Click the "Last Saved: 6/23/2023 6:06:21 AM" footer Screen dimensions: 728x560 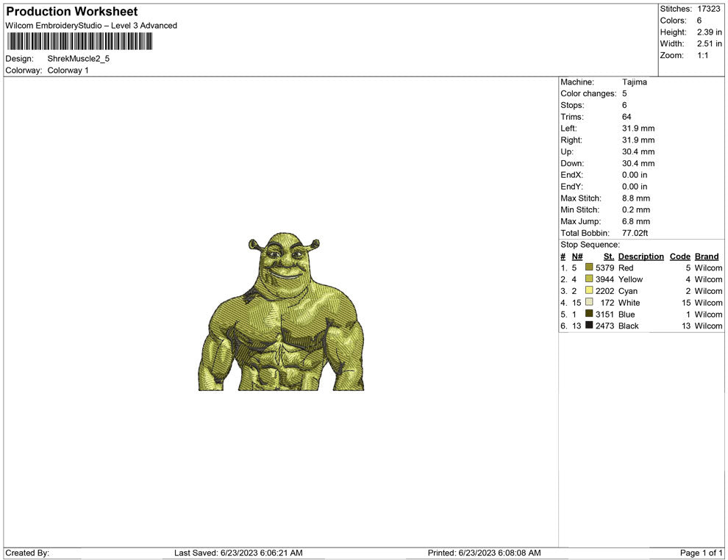click(238, 553)
